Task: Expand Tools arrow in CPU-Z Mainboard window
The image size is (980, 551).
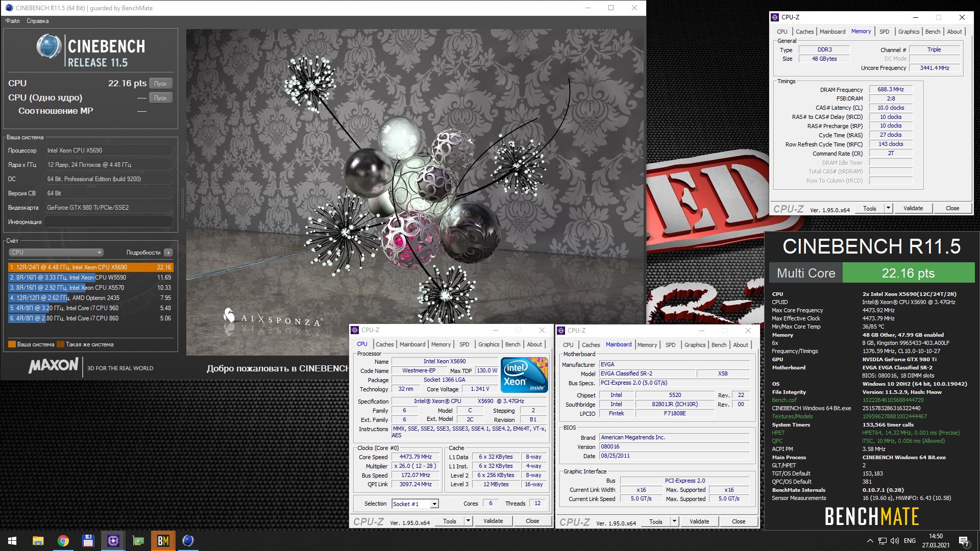Action: pyautogui.click(x=674, y=521)
